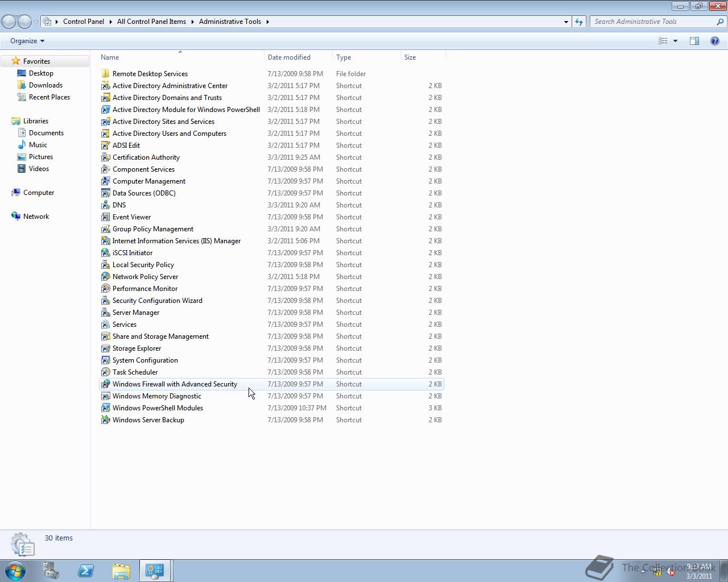Click the refresh button beside address bar
The height and width of the screenshot is (582, 728).
click(x=579, y=22)
